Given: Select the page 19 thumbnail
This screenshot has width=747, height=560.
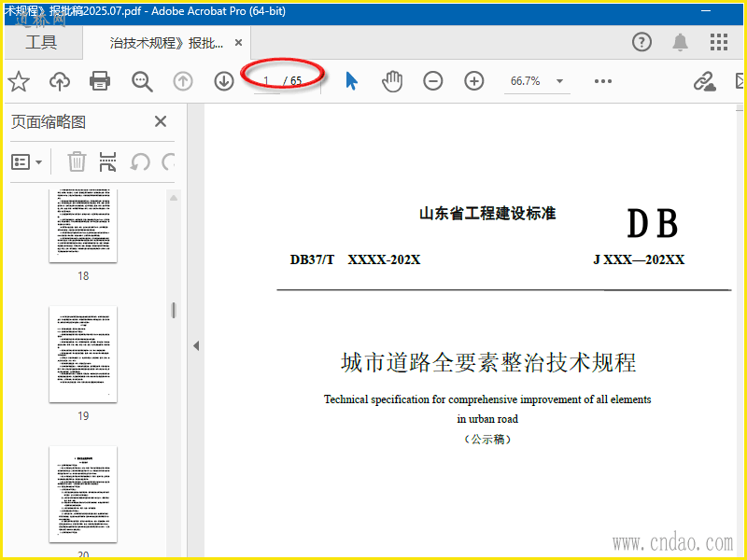Looking at the screenshot, I should 83,354.
